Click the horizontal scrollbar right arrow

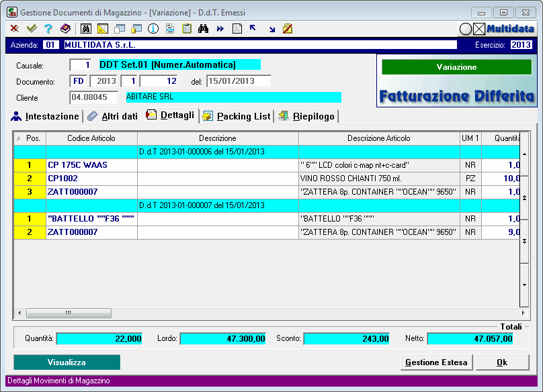pos(524,313)
